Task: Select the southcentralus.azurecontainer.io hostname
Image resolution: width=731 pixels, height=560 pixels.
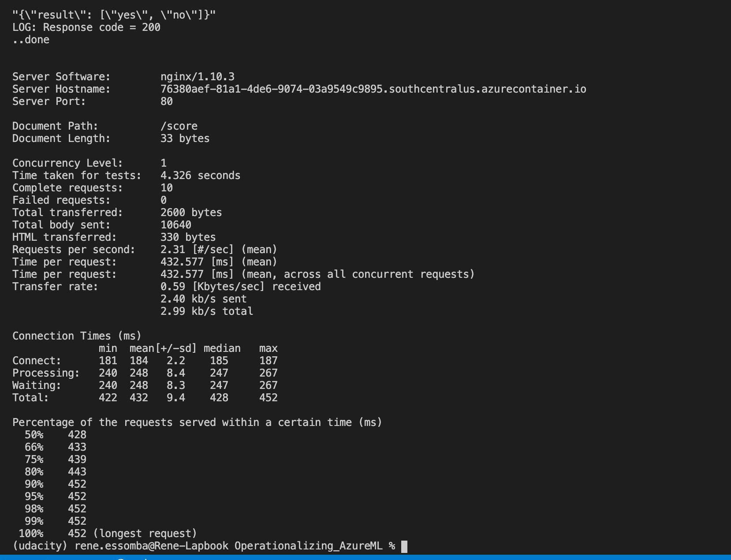Action: tap(373, 89)
